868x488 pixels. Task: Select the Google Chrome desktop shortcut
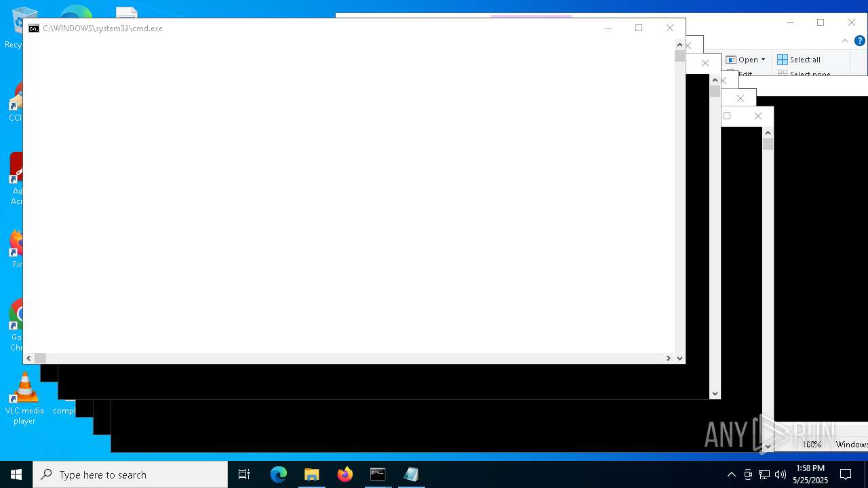[16, 325]
